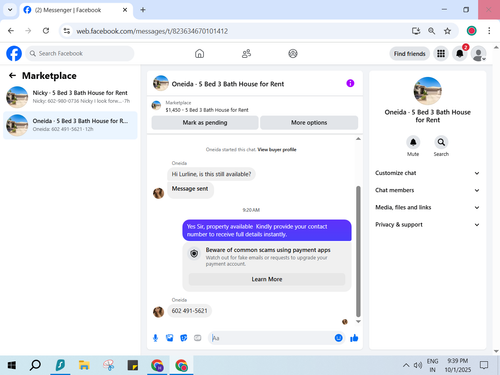Screen dimensions: 500x375
Task: Choose a GIF icon
Action: (198, 338)
